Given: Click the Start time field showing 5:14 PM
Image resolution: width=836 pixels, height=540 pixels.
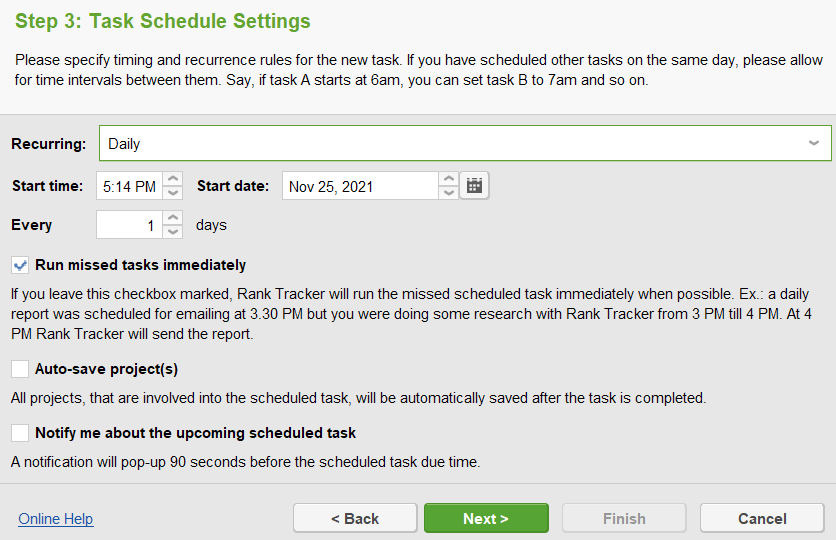Looking at the screenshot, I should click(130, 186).
